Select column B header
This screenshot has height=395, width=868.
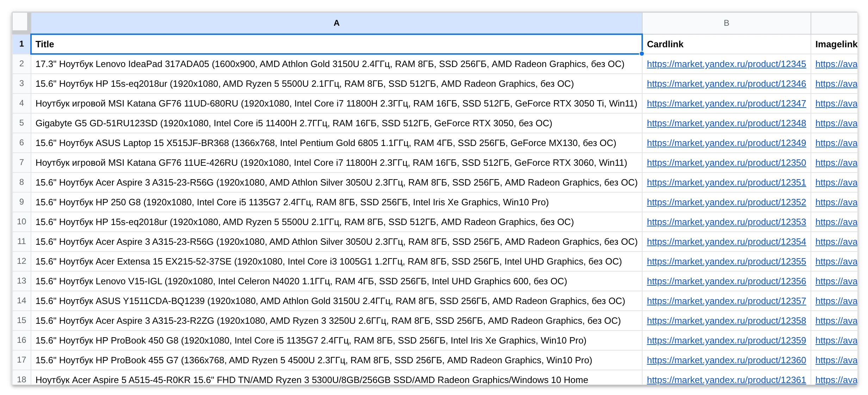(x=726, y=23)
